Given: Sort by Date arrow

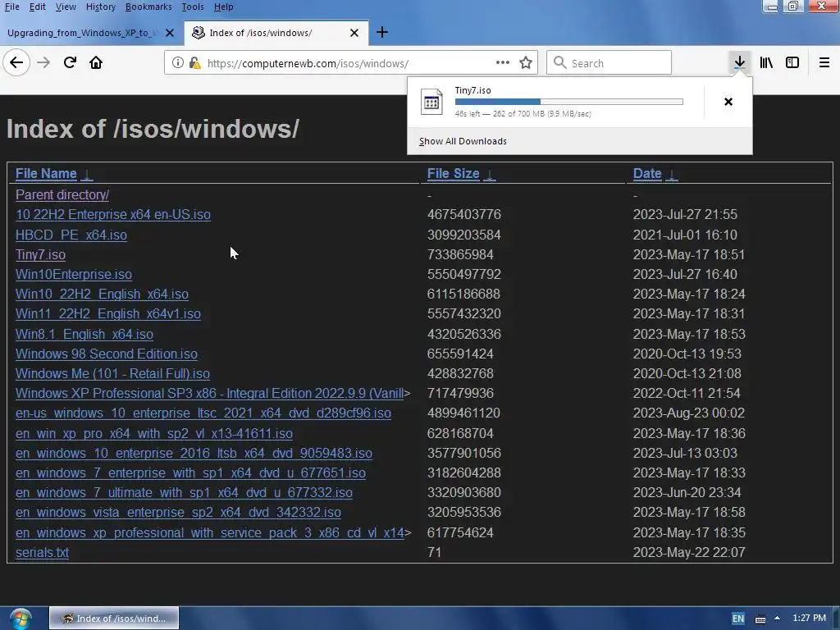Looking at the screenshot, I should pos(672,174).
